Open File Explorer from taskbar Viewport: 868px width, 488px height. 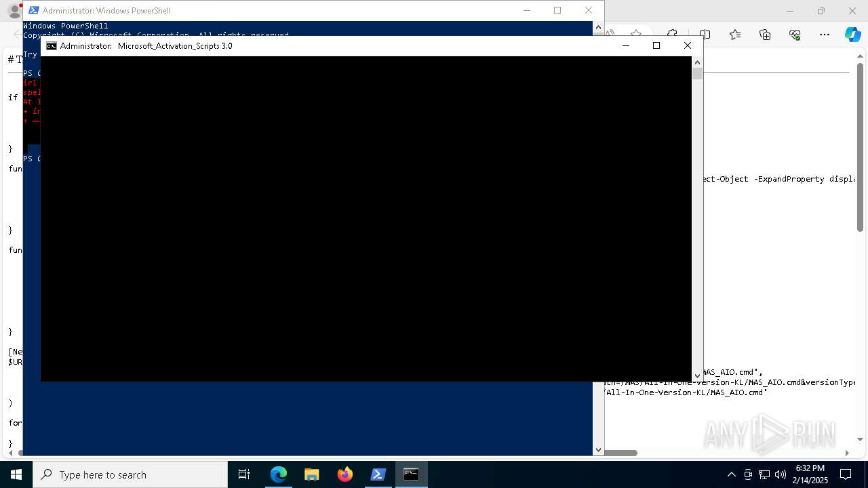tap(312, 474)
